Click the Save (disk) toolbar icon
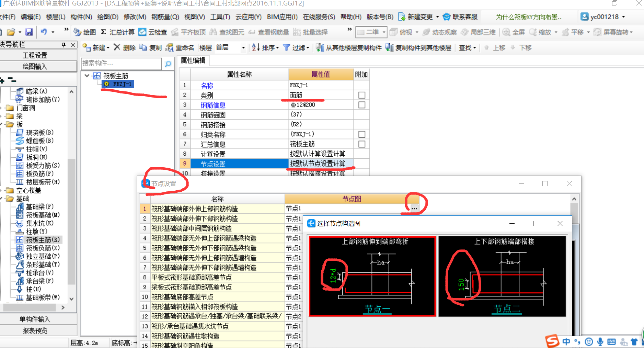 (x=29, y=32)
